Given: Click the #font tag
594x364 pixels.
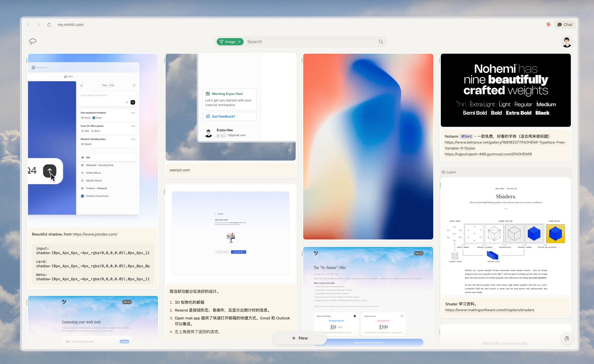Looking at the screenshot, I should coord(466,136).
